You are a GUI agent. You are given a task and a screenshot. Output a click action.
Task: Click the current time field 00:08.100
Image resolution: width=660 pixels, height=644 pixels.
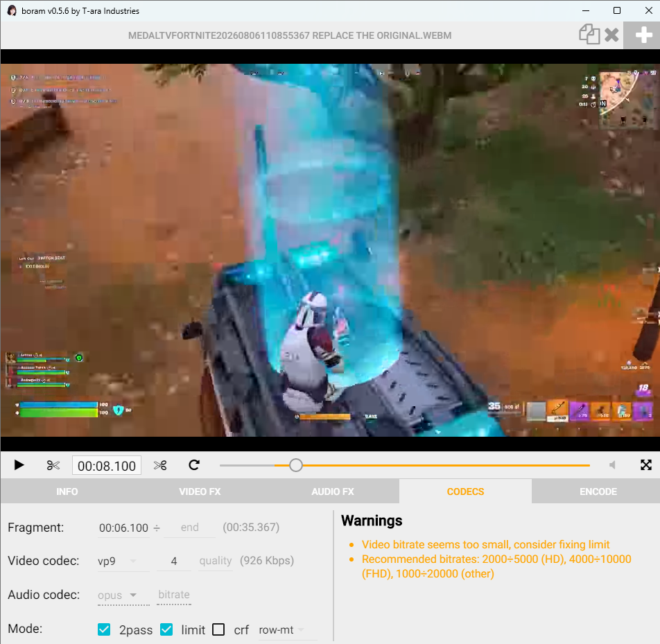[107, 466]
